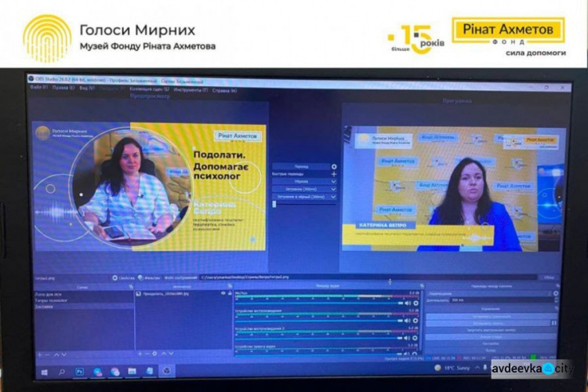This screenshot has width=588, height=392.
Task: Open Mic/Aux audio settings gear
Action: tap(416, 301)
